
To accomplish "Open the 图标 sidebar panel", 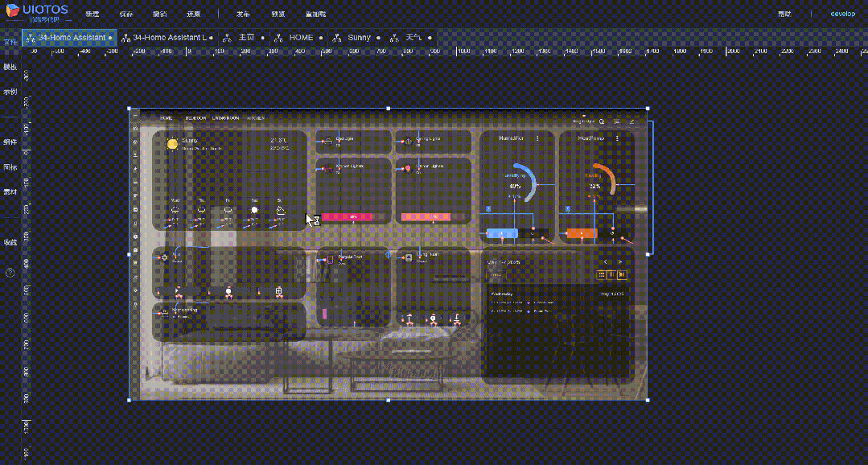I will point(10,167).
